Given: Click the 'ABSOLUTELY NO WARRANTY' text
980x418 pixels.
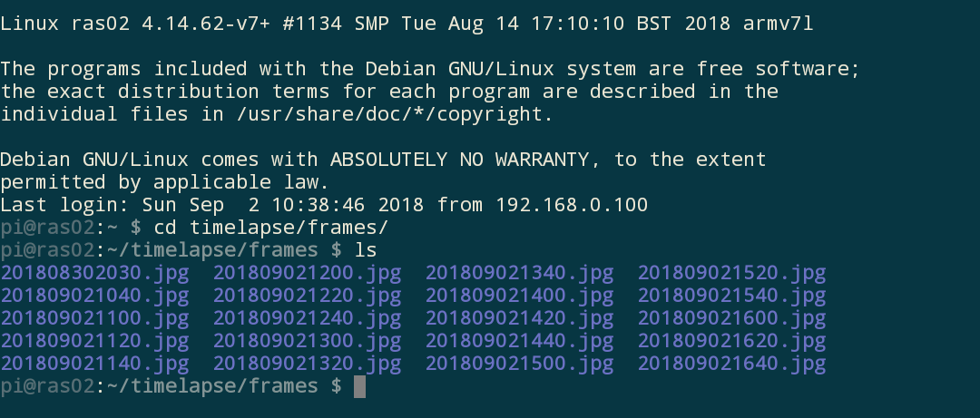Looking at the screenshot, I should [461, 160].
